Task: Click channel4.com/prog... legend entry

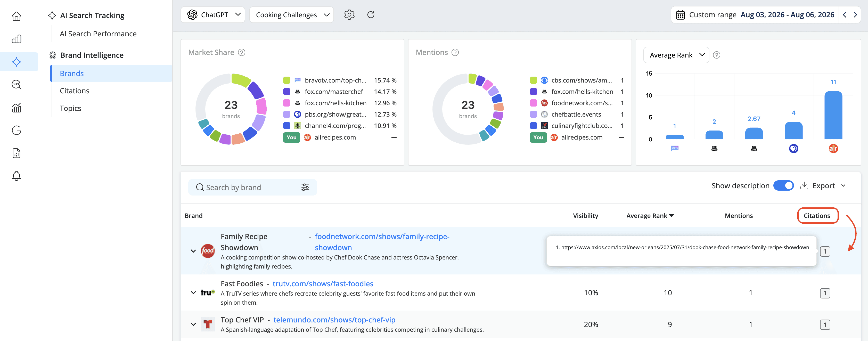Action: point(335,126)
